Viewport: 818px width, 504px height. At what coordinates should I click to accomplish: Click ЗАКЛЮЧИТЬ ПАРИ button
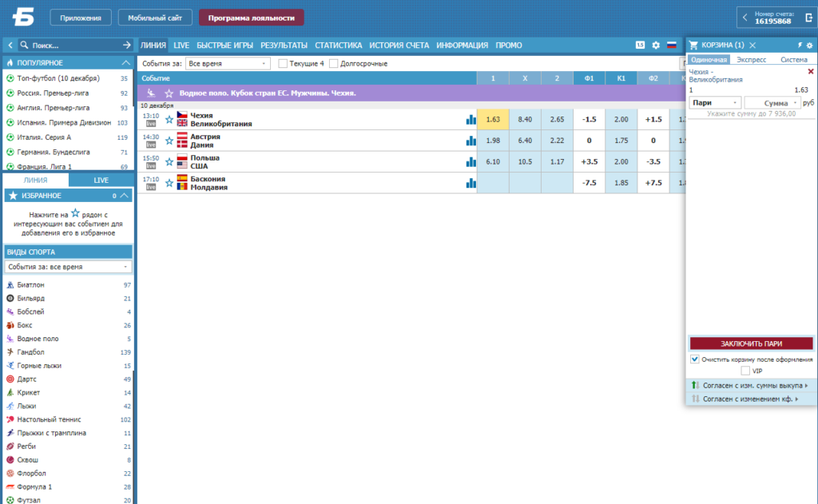(751, 343)
